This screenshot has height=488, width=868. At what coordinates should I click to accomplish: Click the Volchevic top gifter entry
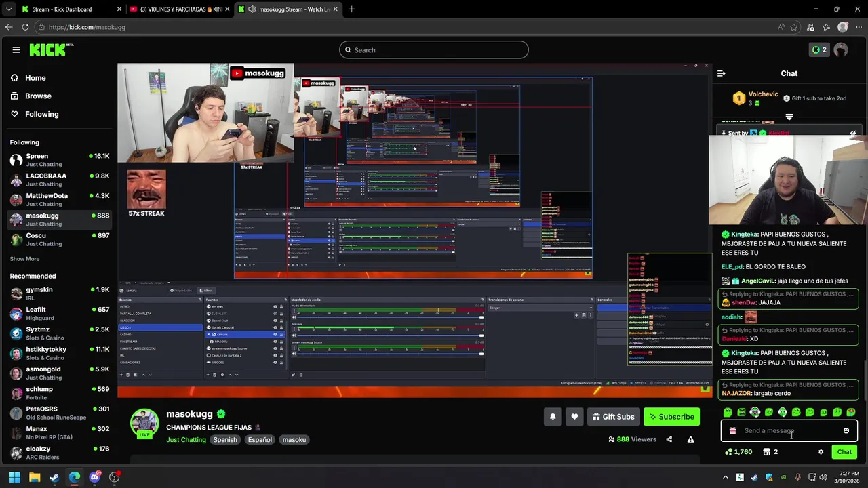(x=755, y=98)
